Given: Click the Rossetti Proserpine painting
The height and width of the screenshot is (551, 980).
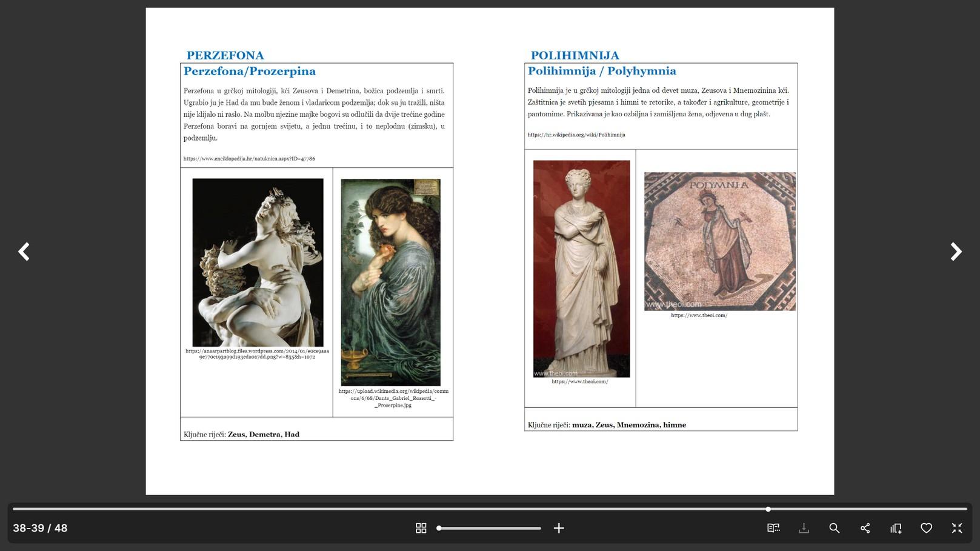Looking at the screenshot, I should click(x=390, y=282).
